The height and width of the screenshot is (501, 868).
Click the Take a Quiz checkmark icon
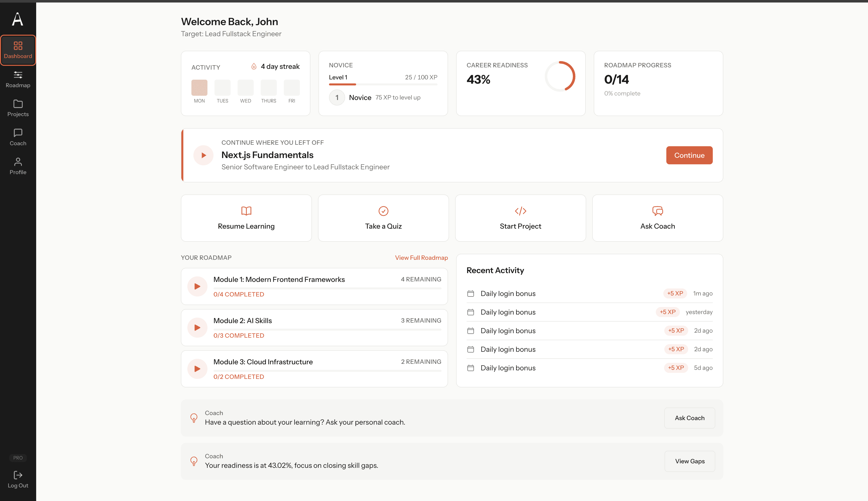coord(384,211)
